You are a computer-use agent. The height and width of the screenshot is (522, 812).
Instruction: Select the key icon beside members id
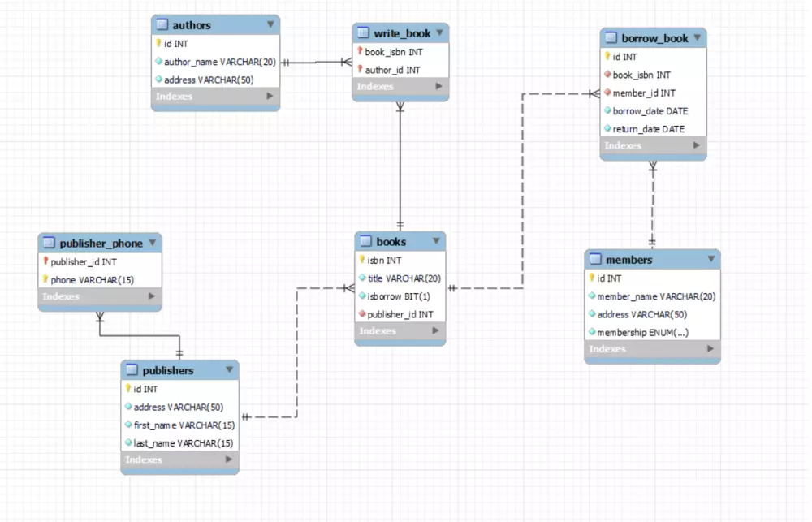click(x=591, y=278)
